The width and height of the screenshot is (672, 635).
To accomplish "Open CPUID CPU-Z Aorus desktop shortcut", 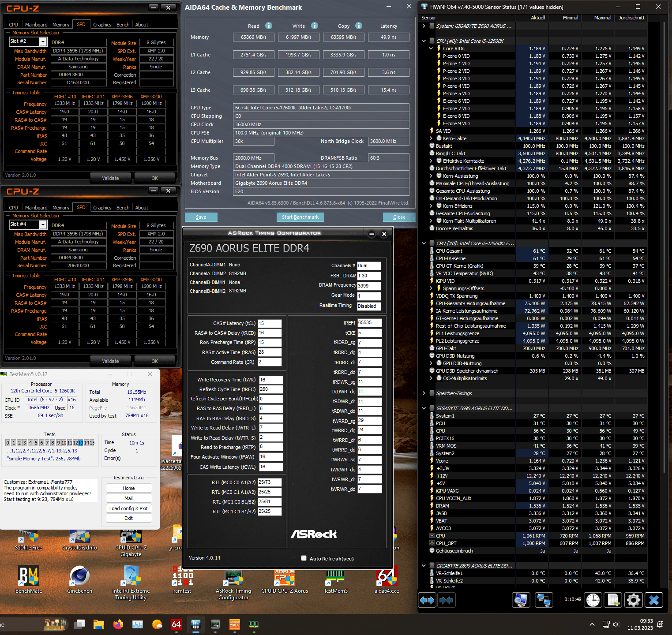I will [x=285, y=579].
